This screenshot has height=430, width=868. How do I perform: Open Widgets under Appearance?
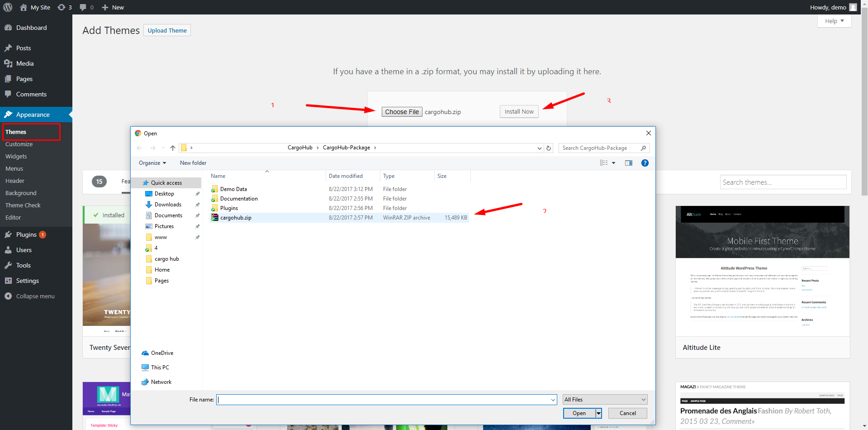(16, 156)
